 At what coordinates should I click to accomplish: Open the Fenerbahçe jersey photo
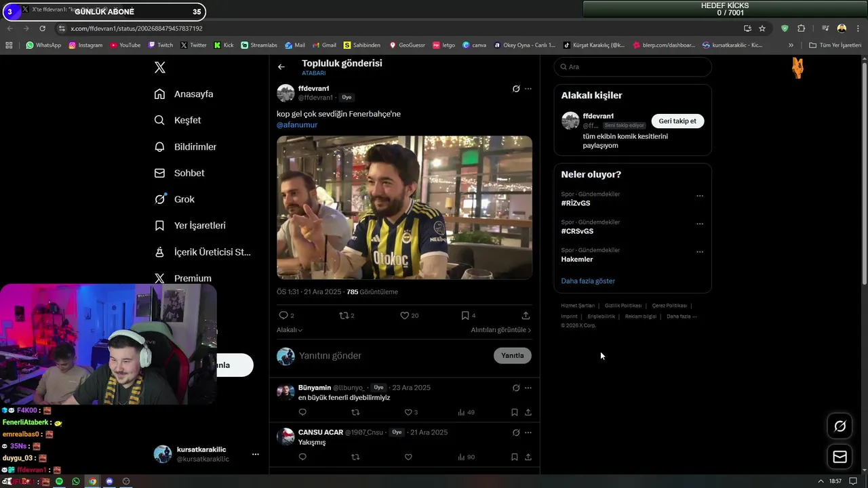click(x=404, y=207)
